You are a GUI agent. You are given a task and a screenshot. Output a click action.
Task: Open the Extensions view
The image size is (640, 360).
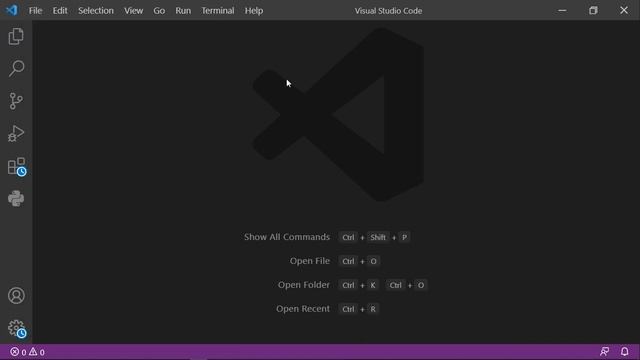17,167
